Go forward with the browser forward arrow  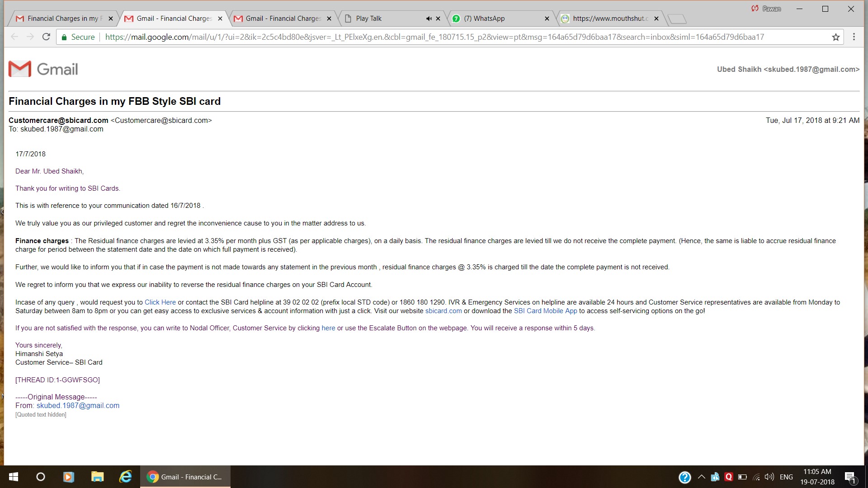[30, 37]
